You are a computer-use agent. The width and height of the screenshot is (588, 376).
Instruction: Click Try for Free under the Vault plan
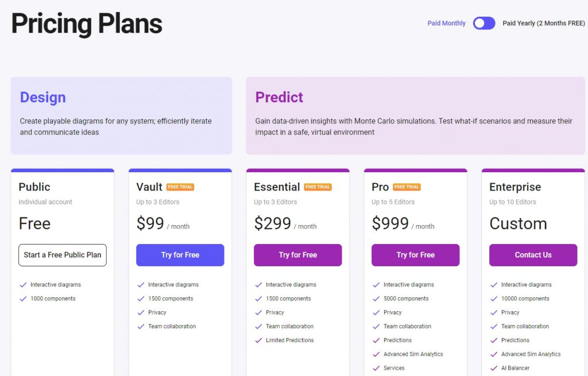pos(180,255)
